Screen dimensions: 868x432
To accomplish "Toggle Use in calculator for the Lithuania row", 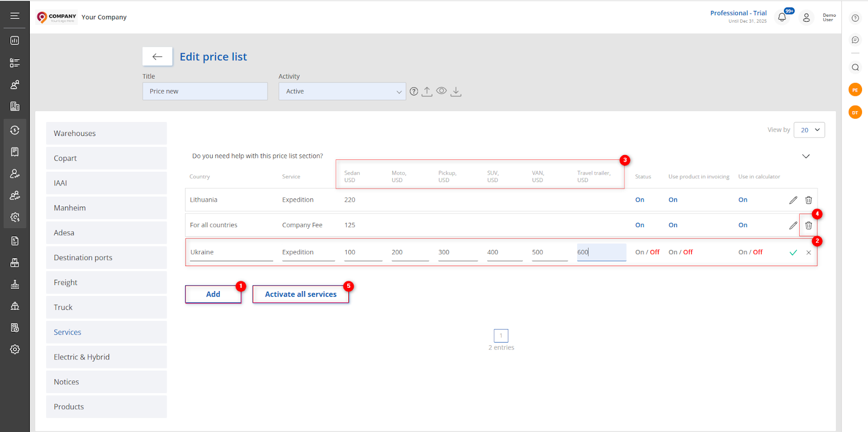I will coord(743,200).
